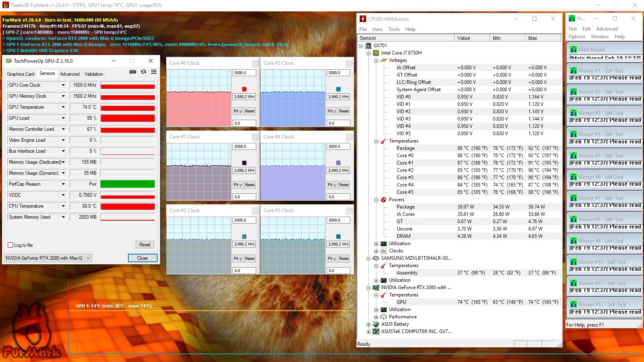Click the Sensor column header in HWMonitor

(406, 38)
